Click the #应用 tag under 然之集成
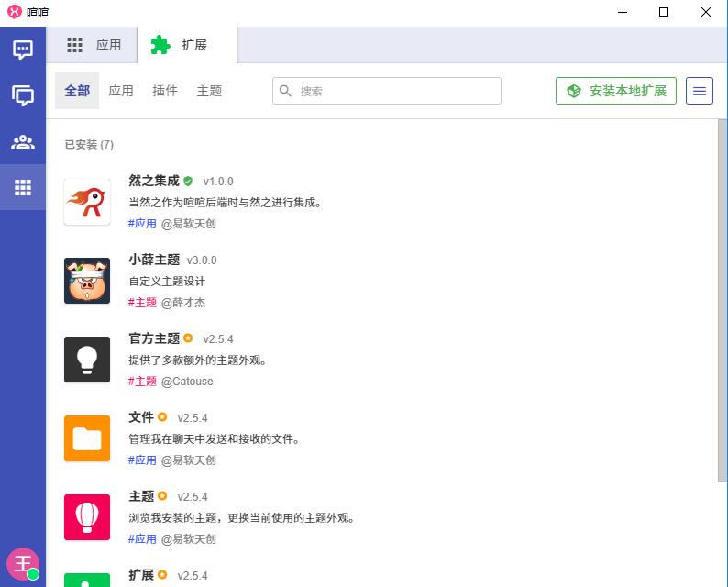This screenshot has width=728, height=587. click(142, 223)
